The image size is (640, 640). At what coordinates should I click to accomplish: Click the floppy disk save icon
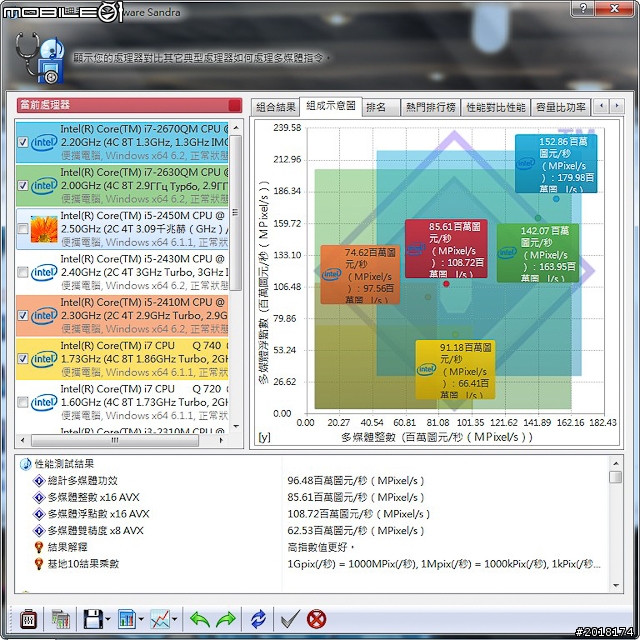pyautogui.click(x=93, y=619)
